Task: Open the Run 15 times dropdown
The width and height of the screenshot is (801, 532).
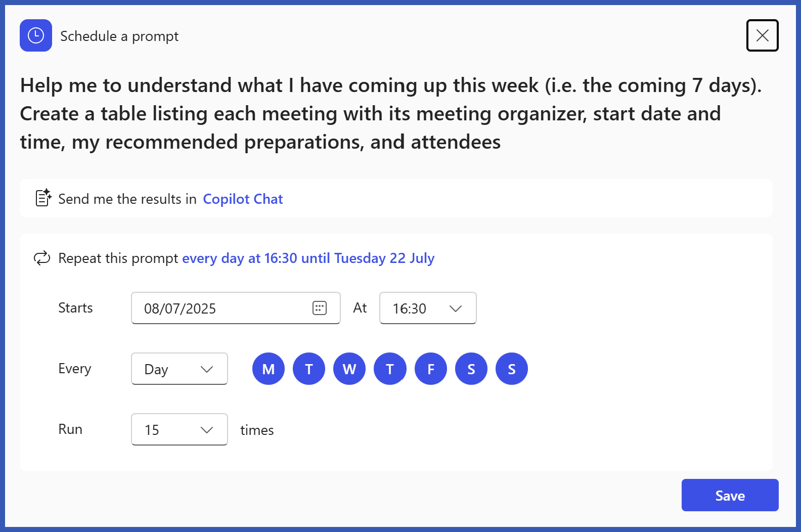Action: (x=180, y=429)
